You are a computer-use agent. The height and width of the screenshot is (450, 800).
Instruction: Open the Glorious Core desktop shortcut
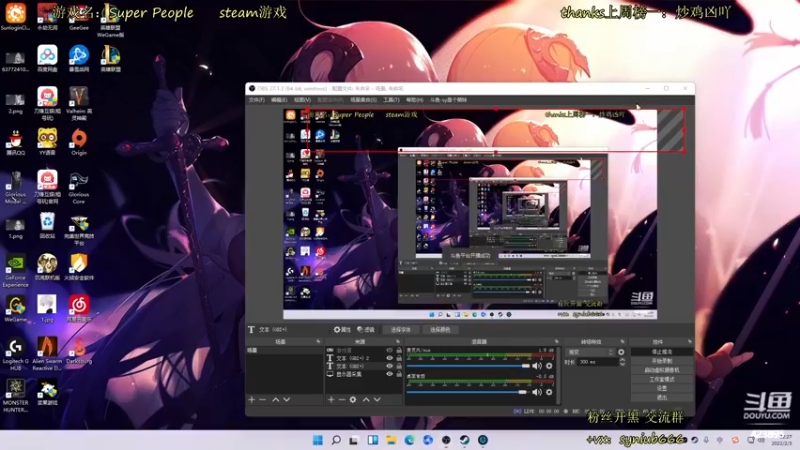pyautogui.click(x=79, y=188)
